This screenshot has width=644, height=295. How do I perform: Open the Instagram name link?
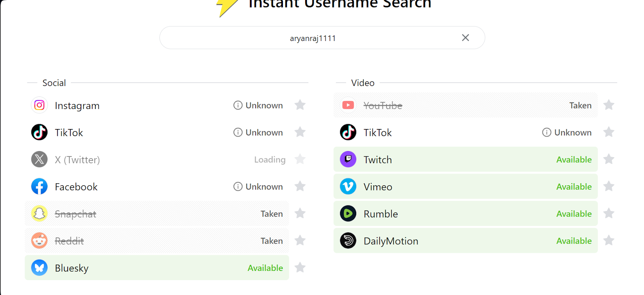[77, 106]
